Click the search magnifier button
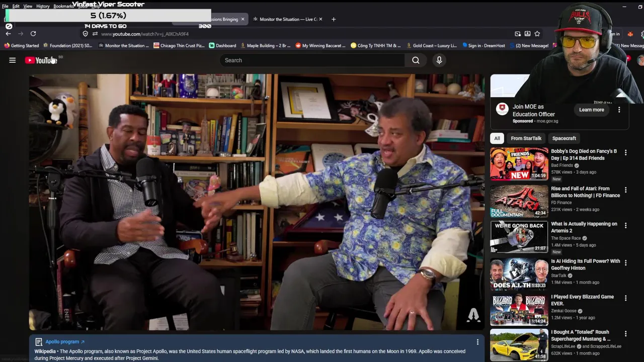This screenshot has width=644, height=362. (x=416, y=60)
